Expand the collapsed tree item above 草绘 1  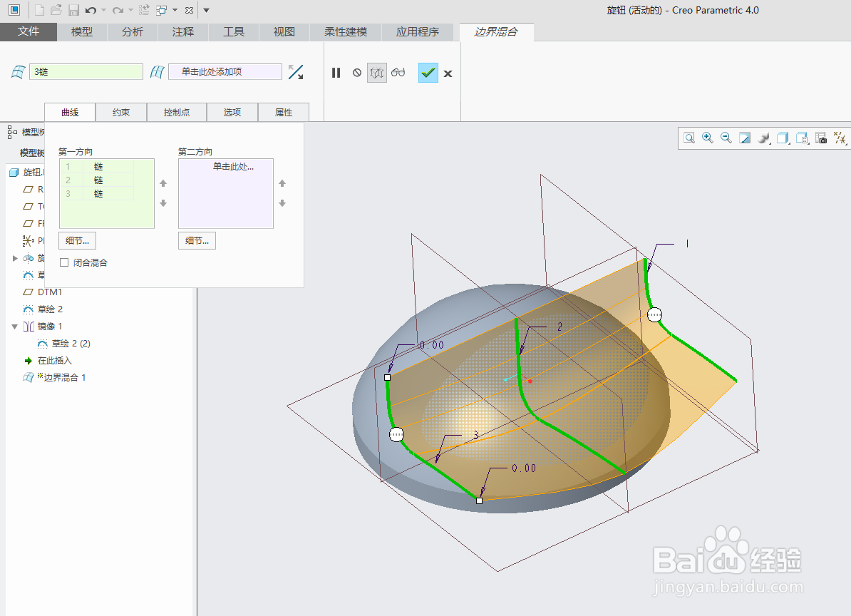pyautogui.click(x=15, y=258)
